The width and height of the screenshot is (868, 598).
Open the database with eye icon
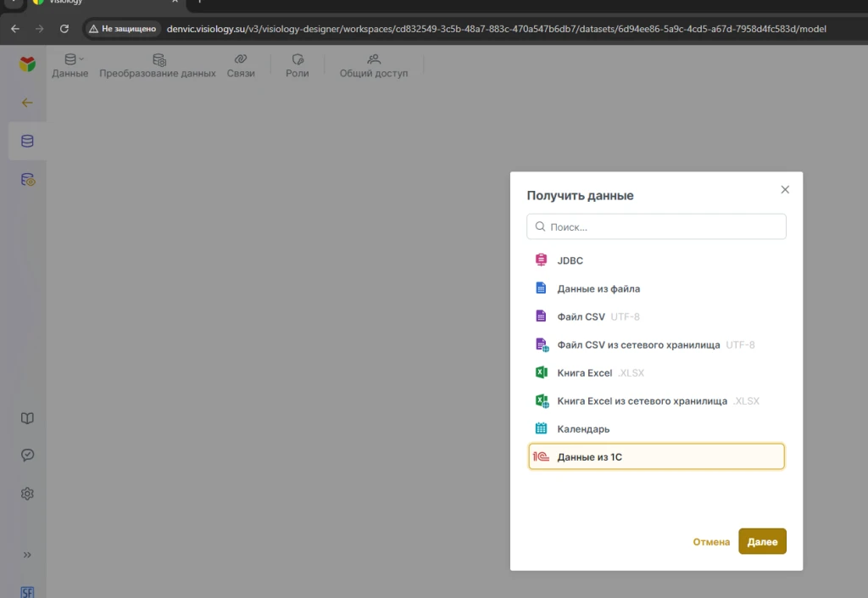pyautogui.click(x=27, y=180)
